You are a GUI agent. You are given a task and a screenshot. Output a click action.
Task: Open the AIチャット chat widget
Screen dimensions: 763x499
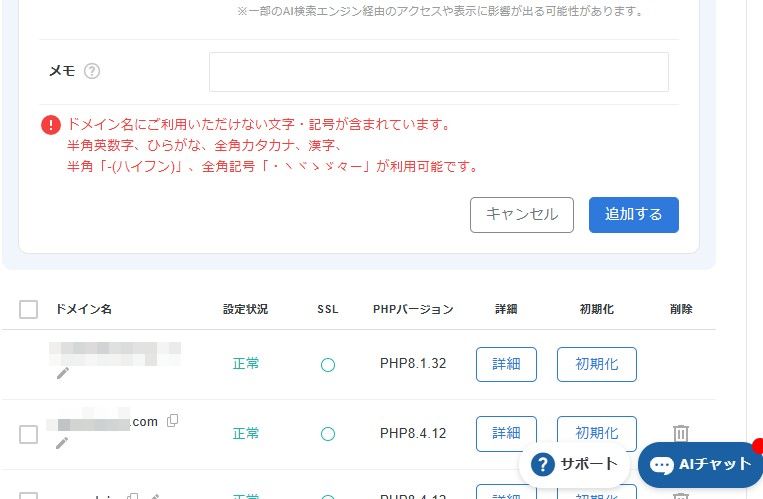pyautogui.click(x=700, y=464)
